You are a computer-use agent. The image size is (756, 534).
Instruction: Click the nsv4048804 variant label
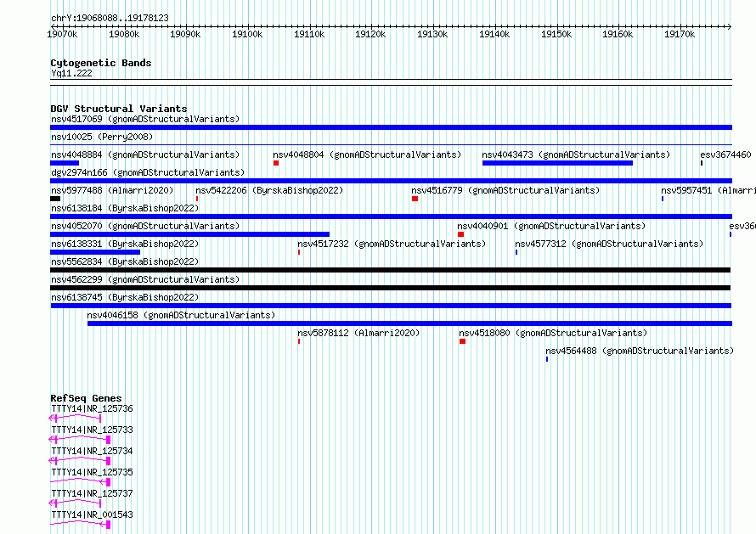367,155
